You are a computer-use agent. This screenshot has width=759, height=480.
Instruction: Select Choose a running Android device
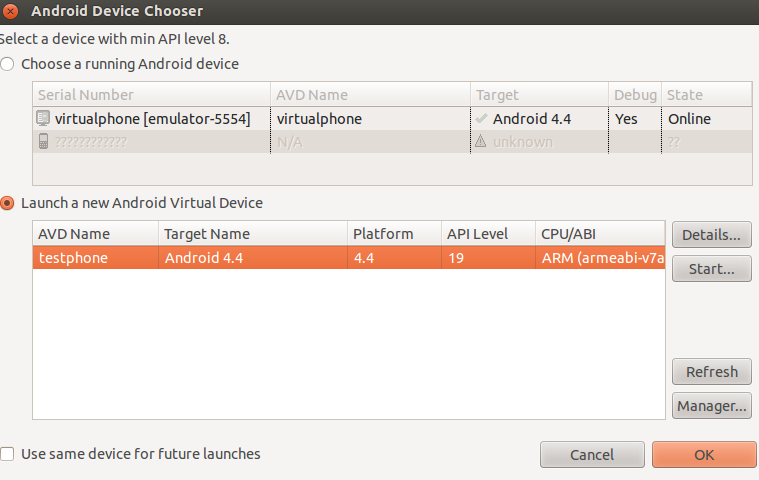pos(8,64)
